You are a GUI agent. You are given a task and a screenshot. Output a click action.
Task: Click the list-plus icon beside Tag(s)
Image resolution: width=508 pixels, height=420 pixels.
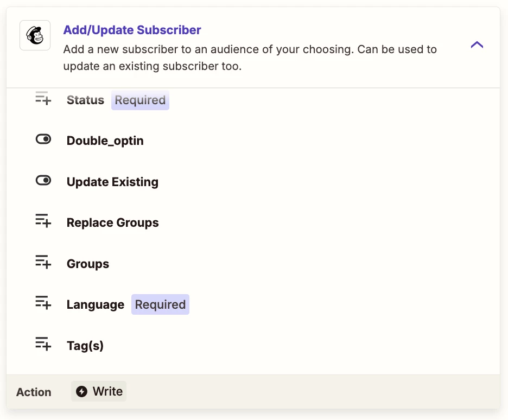click(43, 344)
